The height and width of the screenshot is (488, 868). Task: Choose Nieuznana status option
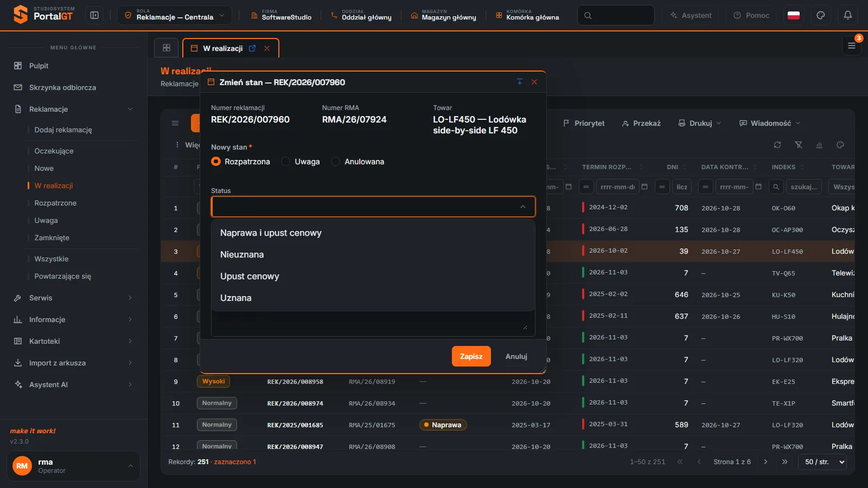coord(373,254)
